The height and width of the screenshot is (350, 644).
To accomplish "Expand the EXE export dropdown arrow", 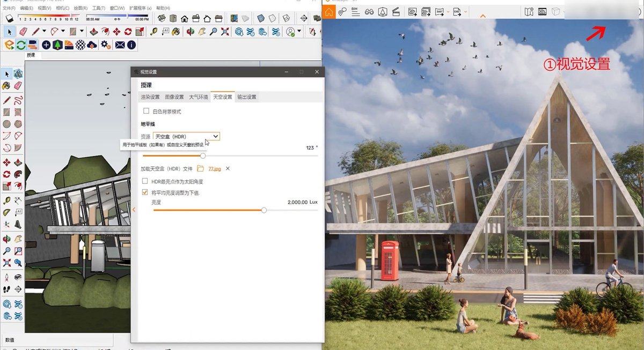I will point(465,12).
